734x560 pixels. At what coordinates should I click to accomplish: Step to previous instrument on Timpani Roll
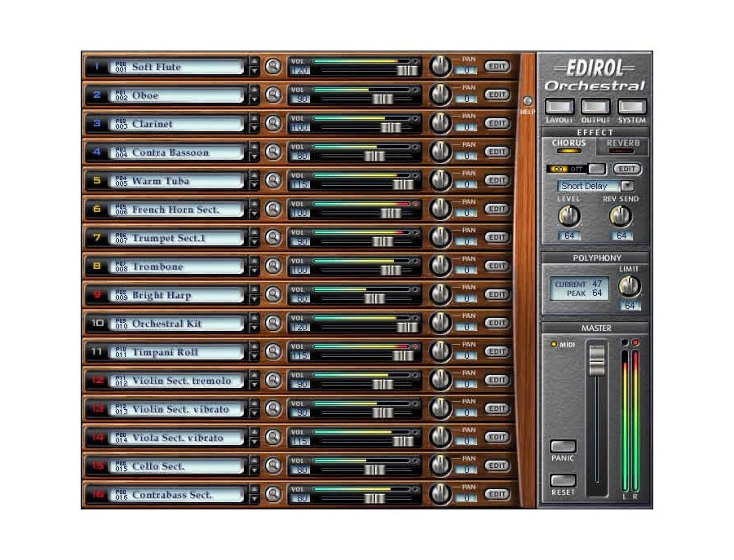click(254, 346)
